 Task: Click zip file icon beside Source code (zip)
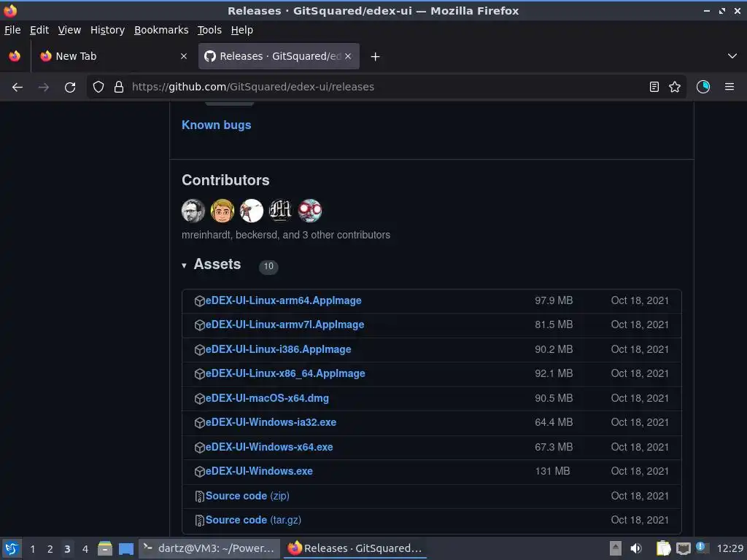(200, 497)
